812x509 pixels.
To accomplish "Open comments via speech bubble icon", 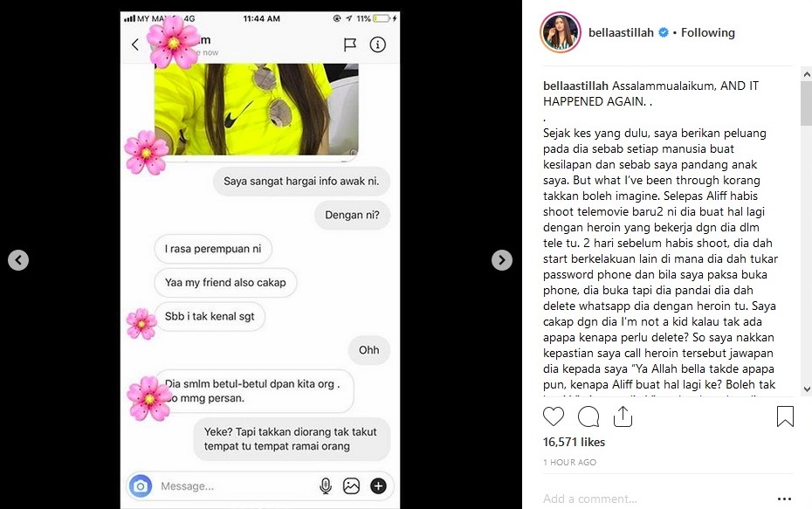I will point(588,416).
